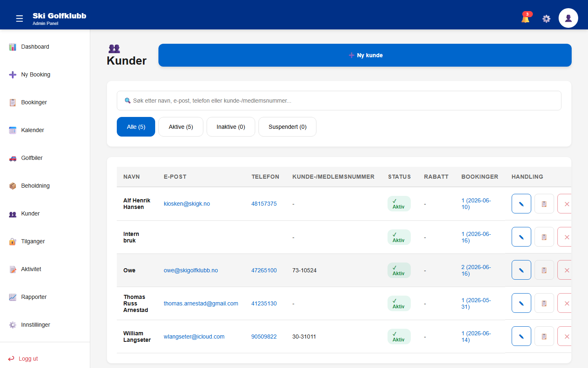Open Aktivitet page
The image size is (588, 368).
pos(45,269)
